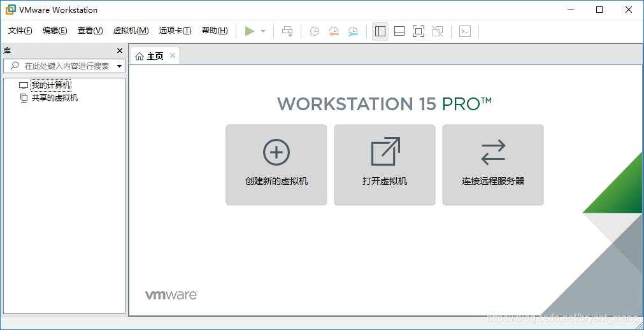Click the 连接远程服务器 tile
The height and width of the screenshot is (330, 644).
pyautogui.click(x=493, y=165)
